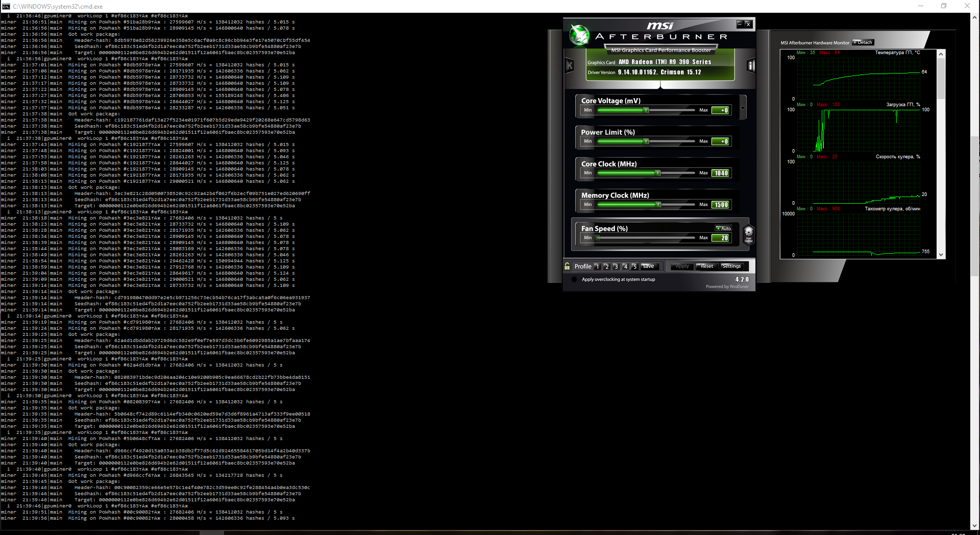
Task: Enable Apply overclocking at system startup
Action: pyautogui.click(x=574, y=279)
